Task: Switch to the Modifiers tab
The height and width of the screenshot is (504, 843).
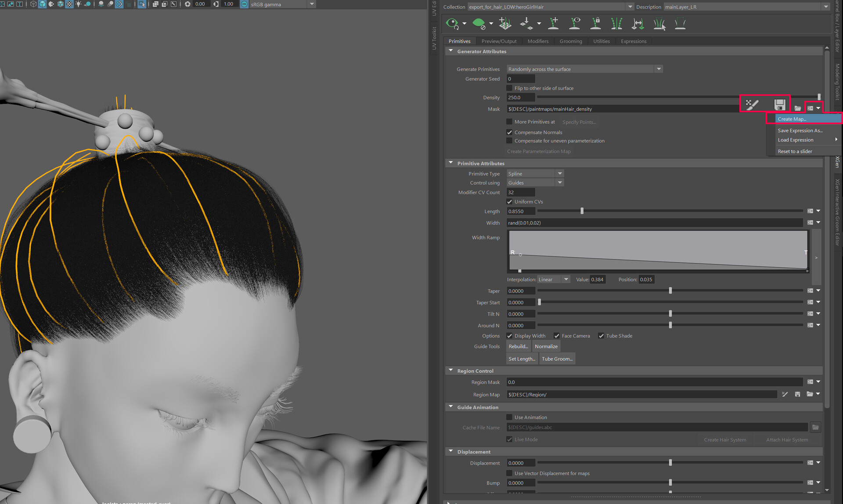Action: (538, 41)
